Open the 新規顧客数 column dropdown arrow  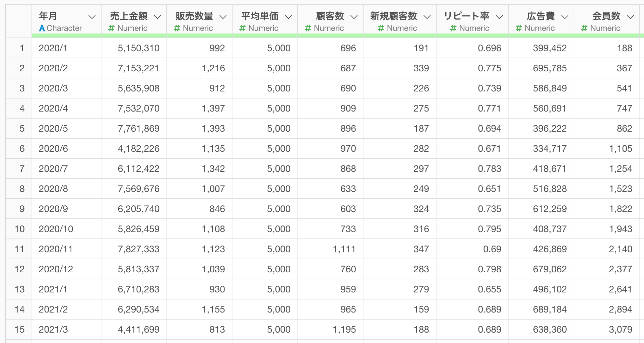point(427,17)
